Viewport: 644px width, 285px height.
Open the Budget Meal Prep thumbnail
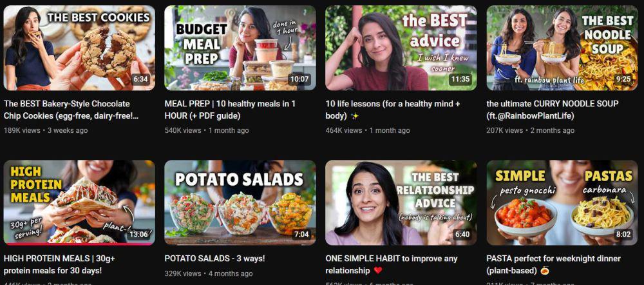(x=240, y=48)
